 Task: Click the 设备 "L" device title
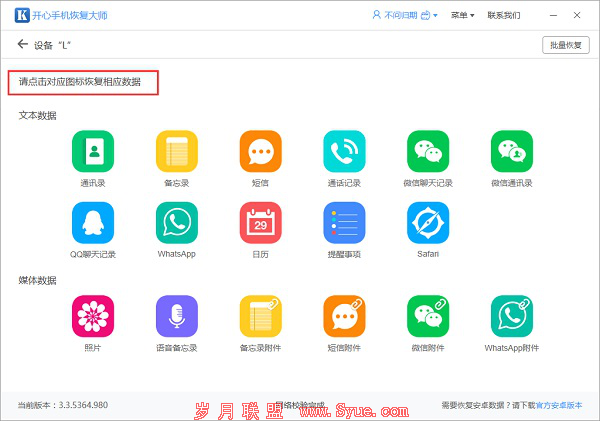[52, 46]
